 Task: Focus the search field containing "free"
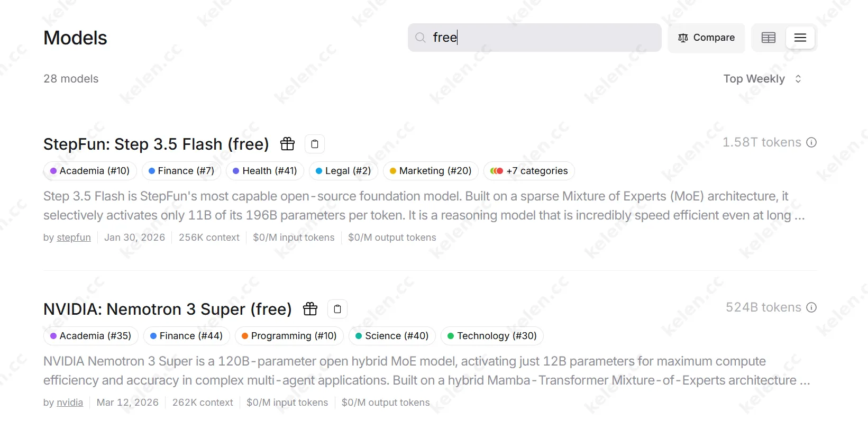[x=545, y=38]
